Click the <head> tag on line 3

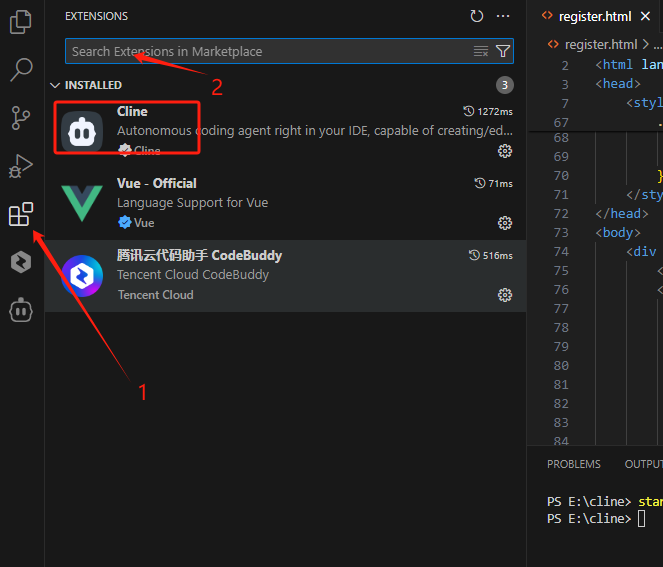[x=618, y=84]
